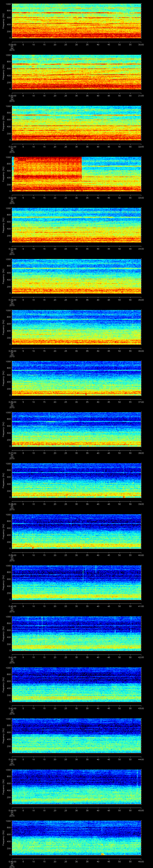Select the spectrogram panel beginning at 0:31:00

[x=76, y=123]
